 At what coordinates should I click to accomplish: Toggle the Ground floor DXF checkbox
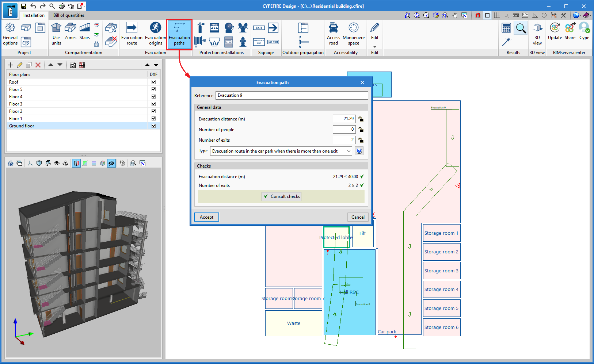[153, 126]
